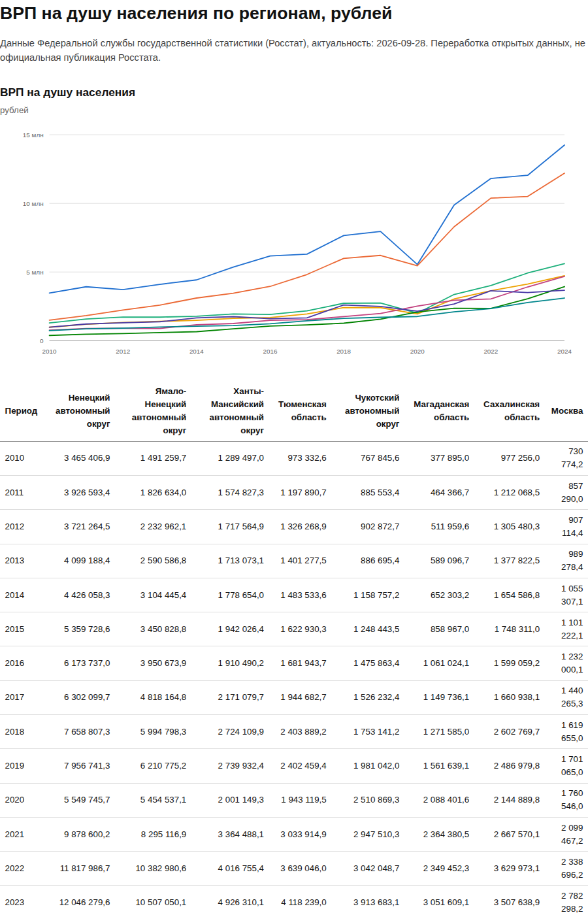
Task: Click the 2018 label on chart axis
Action: coord(344,352)
